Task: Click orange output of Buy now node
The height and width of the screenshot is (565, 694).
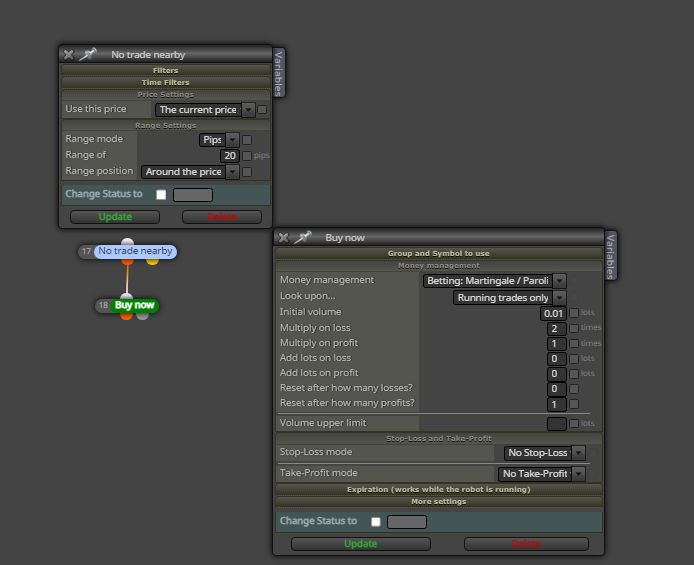Action: tap(127, 316)
